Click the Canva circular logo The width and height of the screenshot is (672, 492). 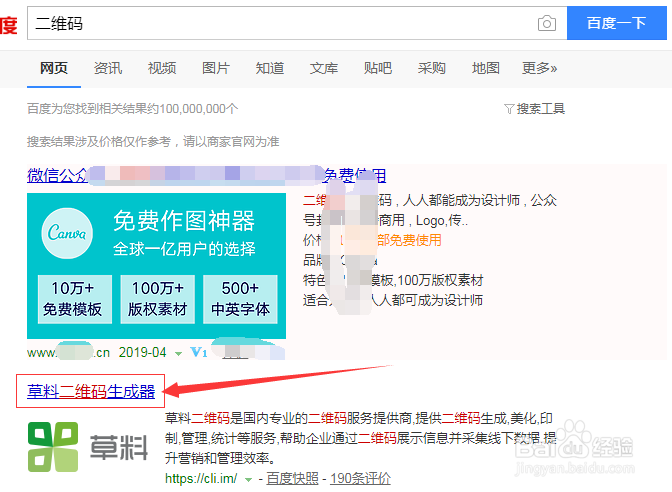67,233
